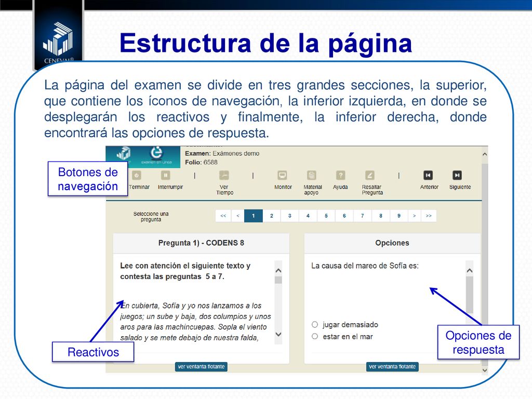
Task: Click the Terminar power icon
Action: (137, 176)
